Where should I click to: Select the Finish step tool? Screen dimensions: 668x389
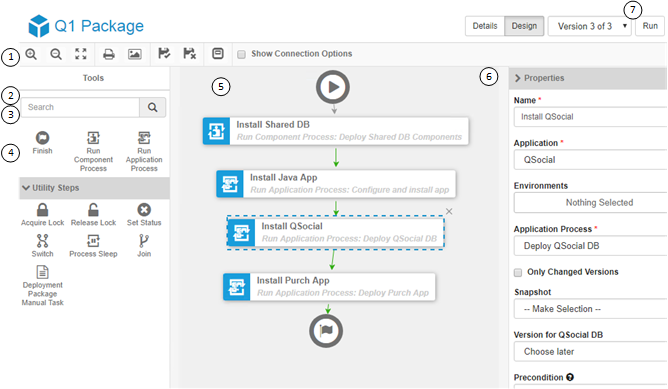coord(42,143)
